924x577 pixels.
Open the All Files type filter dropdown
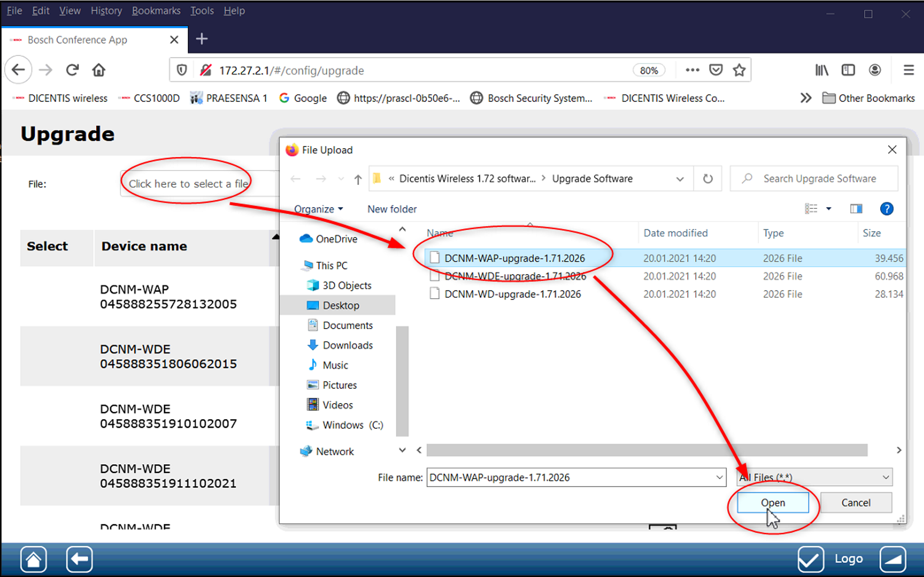point(885,477)
